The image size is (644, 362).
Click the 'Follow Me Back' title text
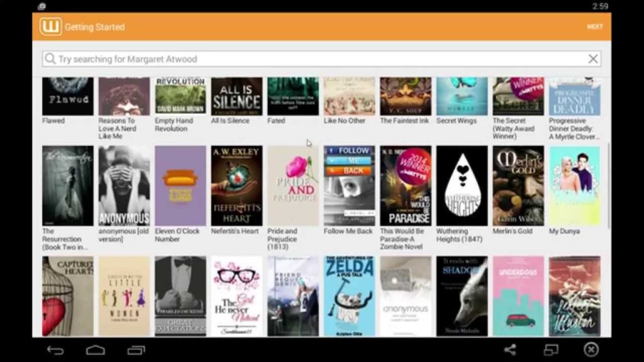click(x=348, y=231)
